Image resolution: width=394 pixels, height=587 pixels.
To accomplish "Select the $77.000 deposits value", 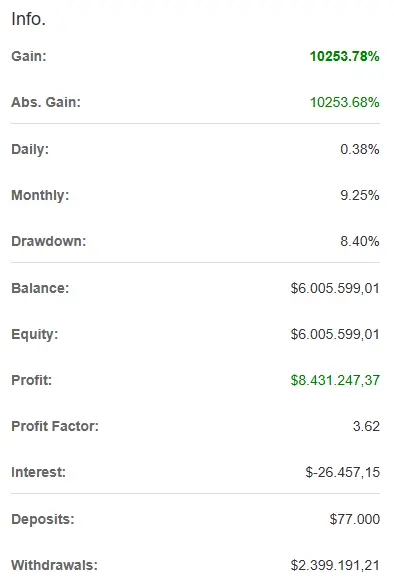I will (x=355, y=519).
